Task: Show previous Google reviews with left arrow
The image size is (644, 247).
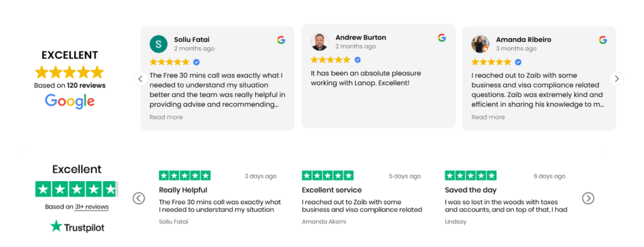Action: click(x=140, y=79)
